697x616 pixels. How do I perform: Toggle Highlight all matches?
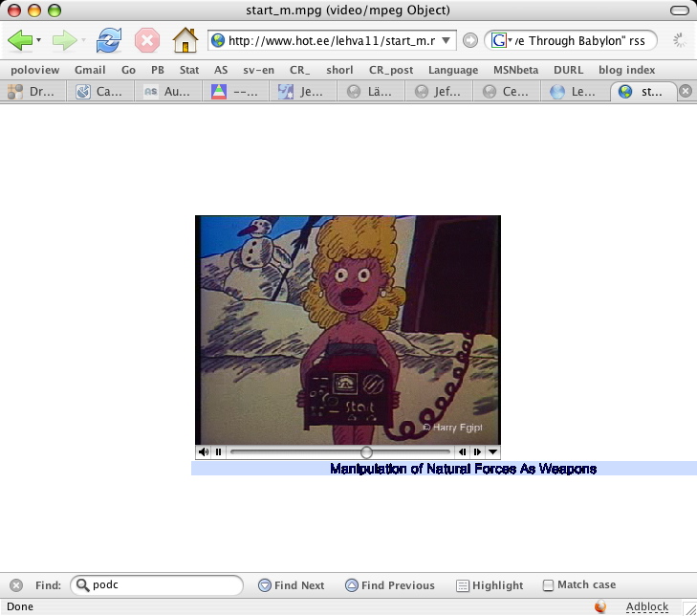coord(490,585)
